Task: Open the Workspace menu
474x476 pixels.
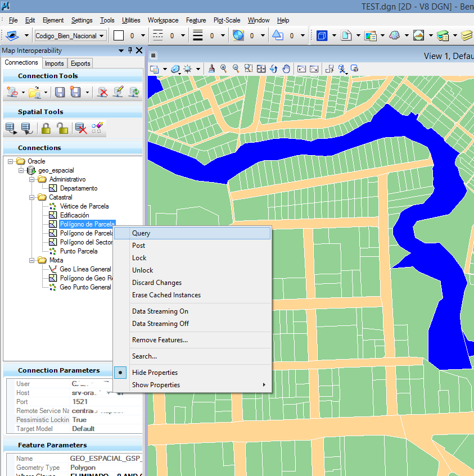Action: 163,20
